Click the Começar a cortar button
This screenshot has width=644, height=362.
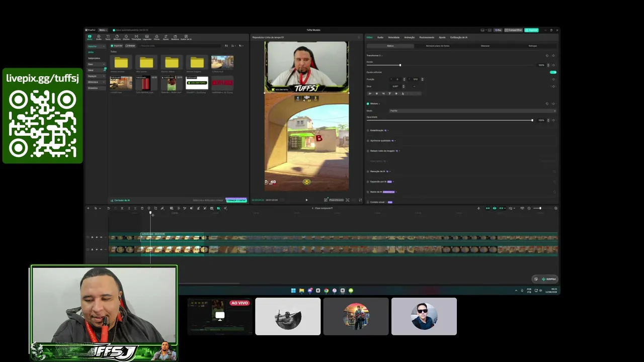pyautogui.click(x=236, y=200)
